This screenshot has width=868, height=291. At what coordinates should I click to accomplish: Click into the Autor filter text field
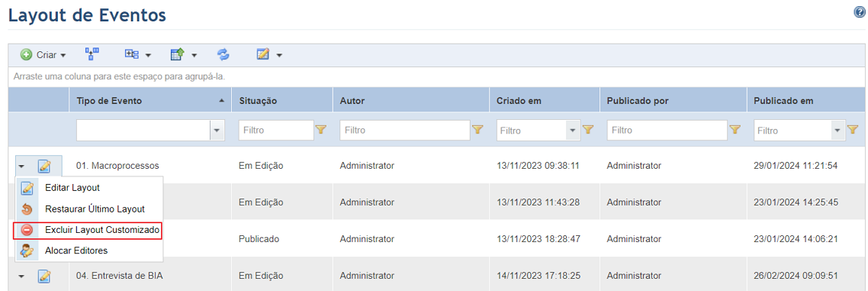click(405, 131)
